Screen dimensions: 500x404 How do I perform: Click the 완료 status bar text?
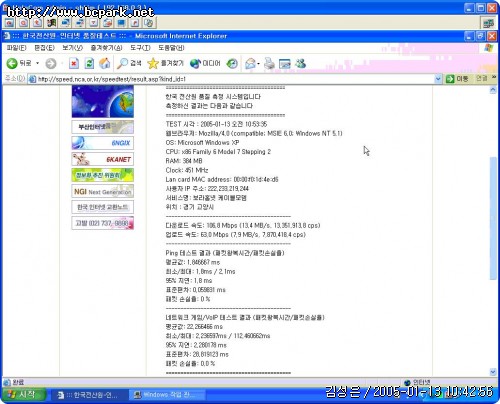coord(18,382)
